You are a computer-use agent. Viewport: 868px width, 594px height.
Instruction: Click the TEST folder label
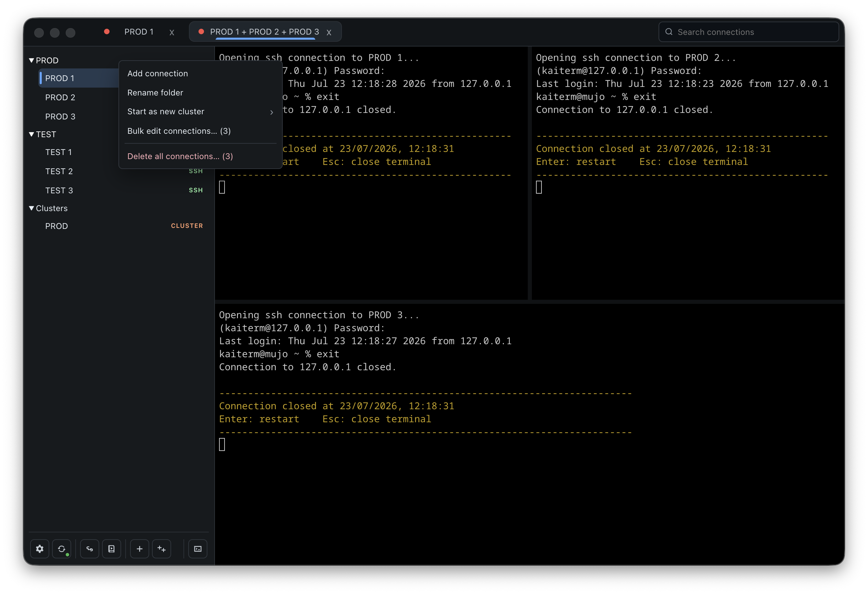(46, 134)
